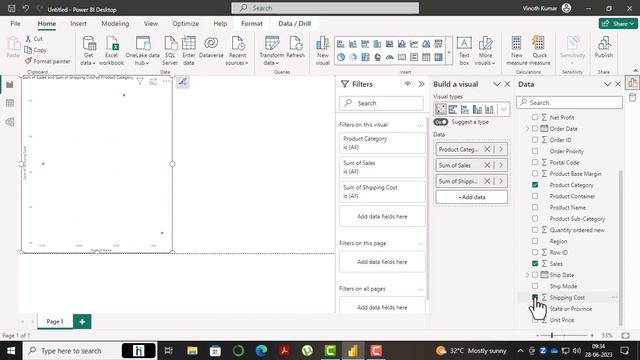Open the Enter data table tool
The height and width of the screenshot is (360, 640).
[189, 51]
